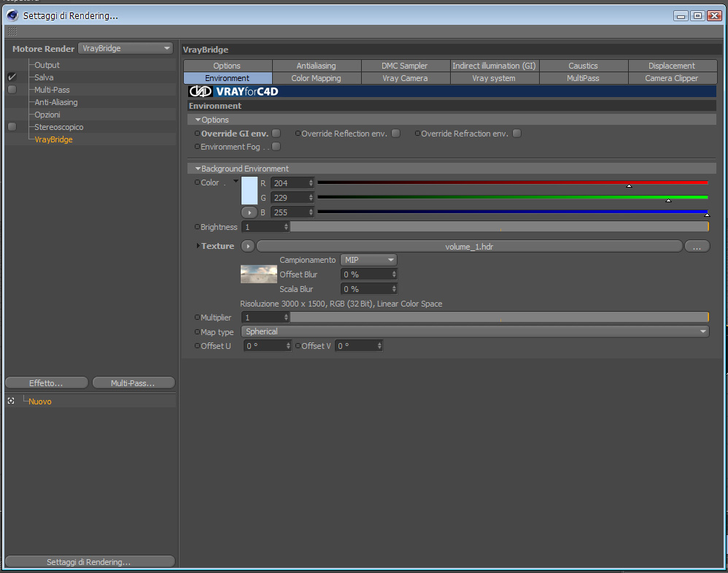Enable the Multi-Pass checkbox
728x573 pixels.
12,90
